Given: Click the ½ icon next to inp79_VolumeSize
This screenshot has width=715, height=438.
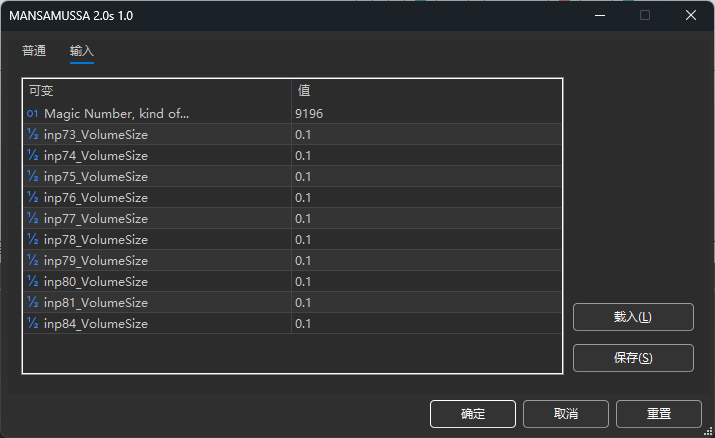Looking at the screenshot, I should coord(33,261).
